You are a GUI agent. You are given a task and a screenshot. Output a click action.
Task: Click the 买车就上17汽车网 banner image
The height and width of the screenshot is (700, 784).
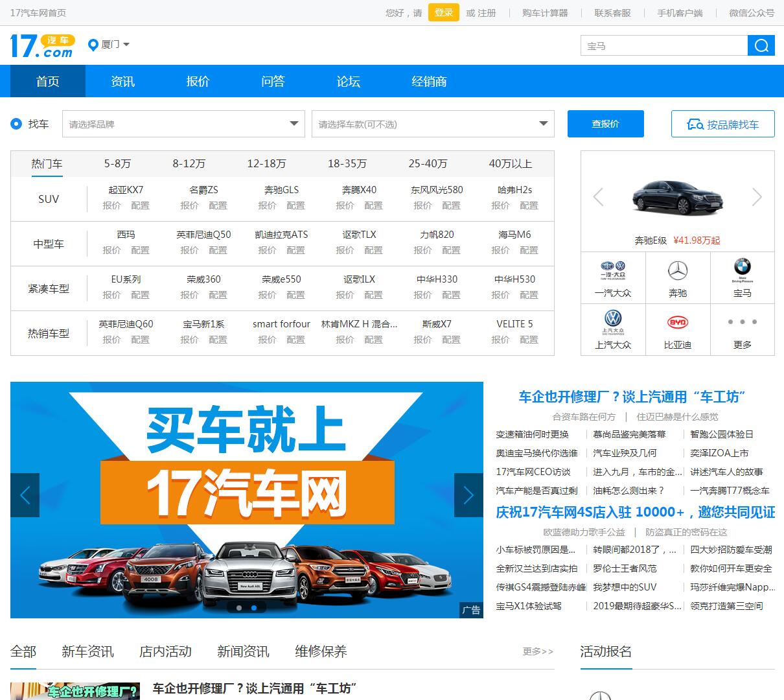pos(247,499)
